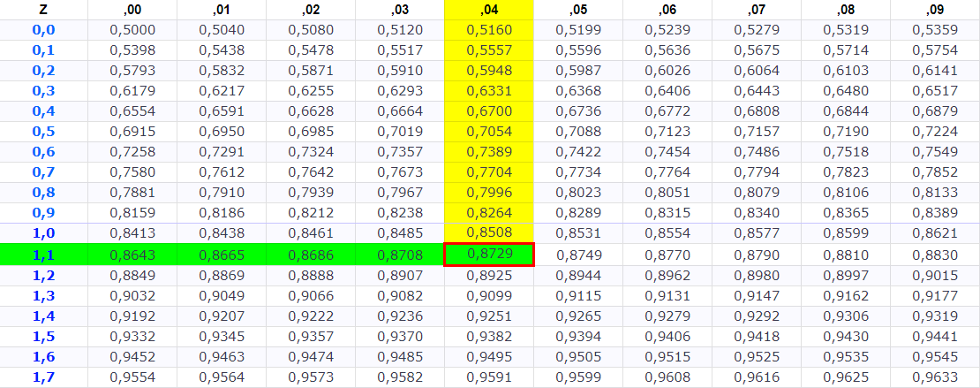This screenshot has width=980, height=388.
Task: Click the red-outlined cell 0,8729
Action: point(488,255)
